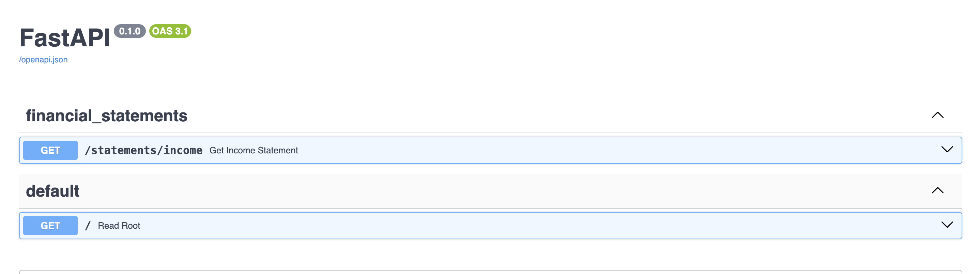Click the green OAS 3.1 badge
Image resolution: width=980 pixels, height=274 pixels.
tap(170, 31)
